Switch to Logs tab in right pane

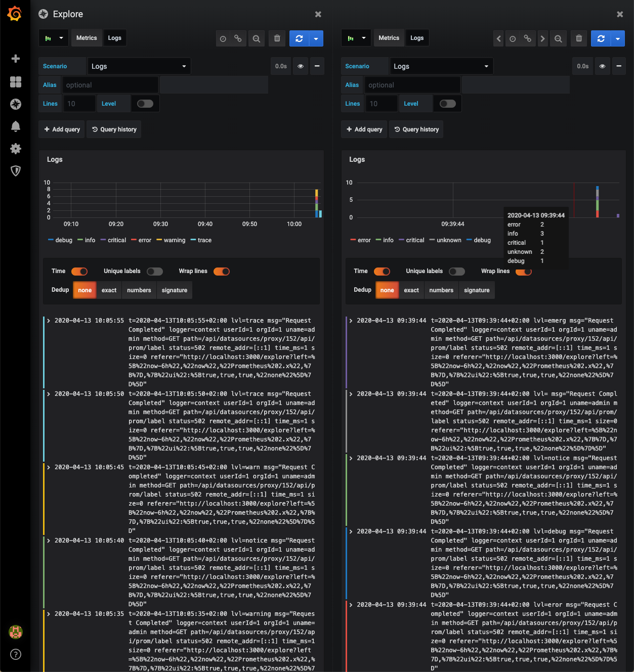(x=417, y=38)
